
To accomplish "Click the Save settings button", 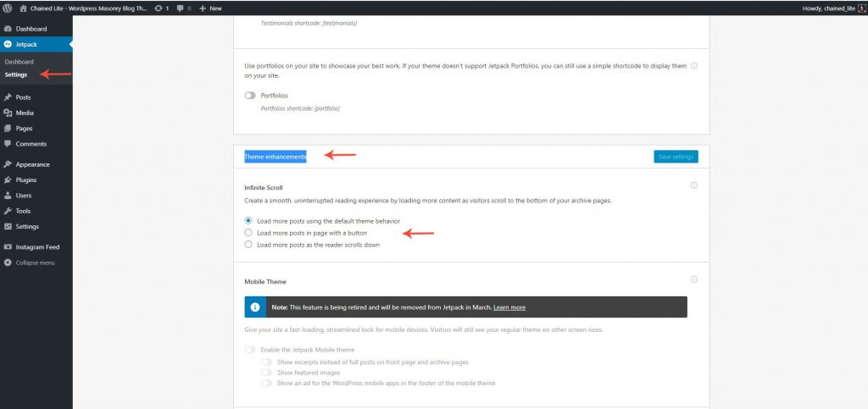I will tap(676, 157).
